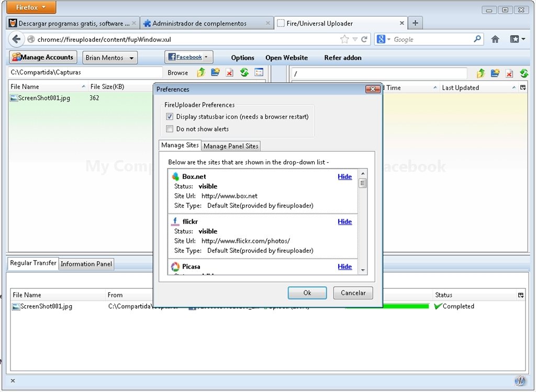Go up one folder in remote pane
Viewport: 536px width, 392px height.
pyautogui.click(x=481, y=73)
